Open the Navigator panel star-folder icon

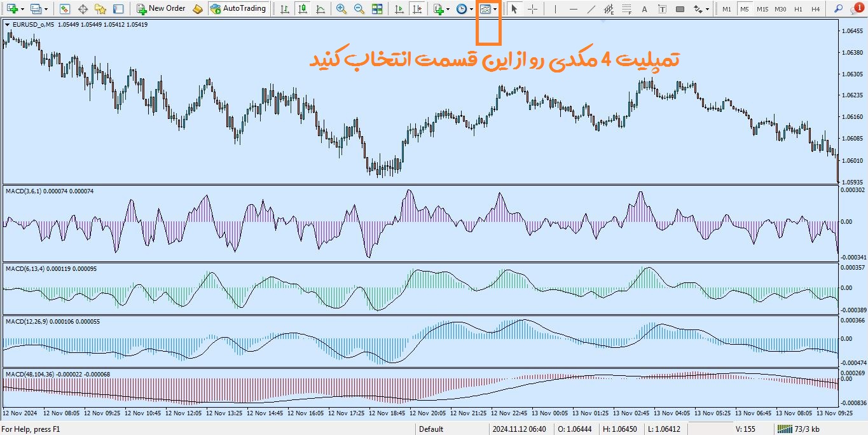point(100,9)
